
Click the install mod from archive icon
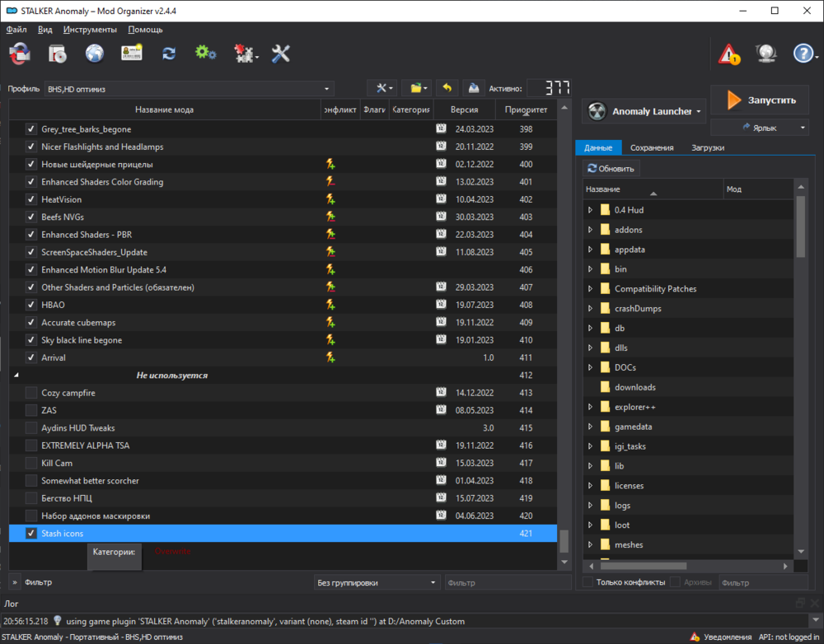click(57, 54)
